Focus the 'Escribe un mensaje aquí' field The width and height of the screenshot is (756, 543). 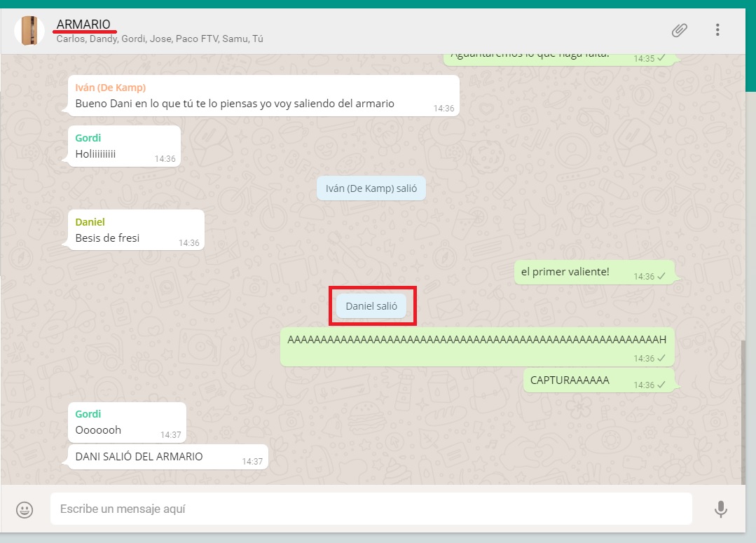pyautogui.click(x=370, y=509)
